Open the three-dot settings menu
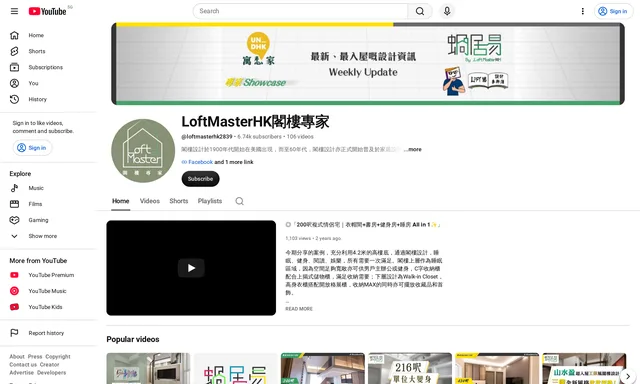The image size is (640, 384). tap(582, 11)
